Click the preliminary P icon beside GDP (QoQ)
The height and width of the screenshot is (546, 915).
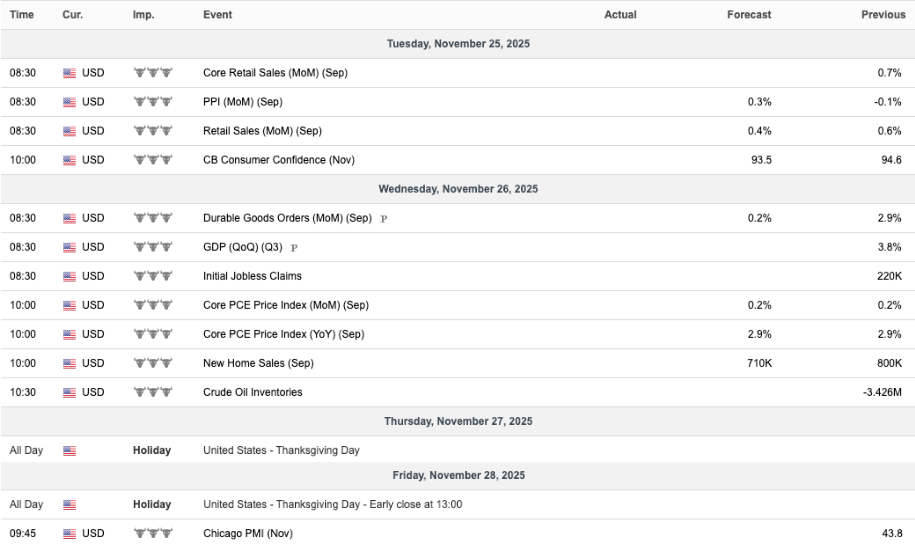(x=294, y=248)
